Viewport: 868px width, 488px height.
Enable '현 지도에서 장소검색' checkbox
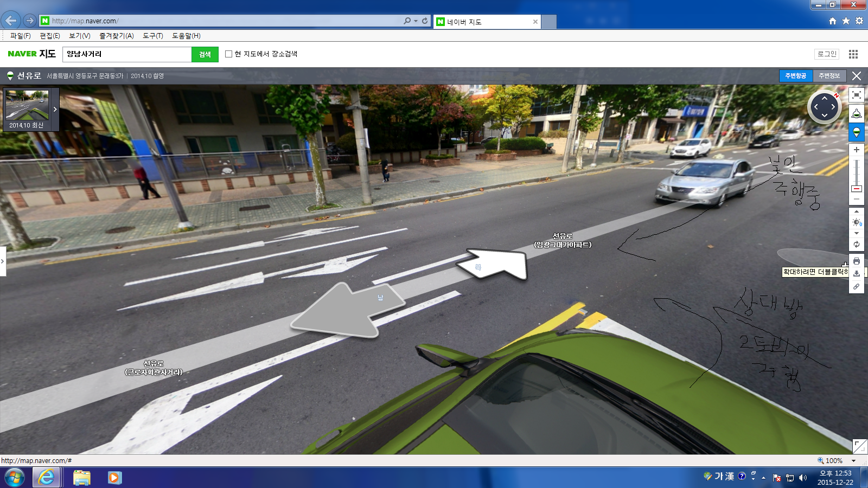pos(228,54)
